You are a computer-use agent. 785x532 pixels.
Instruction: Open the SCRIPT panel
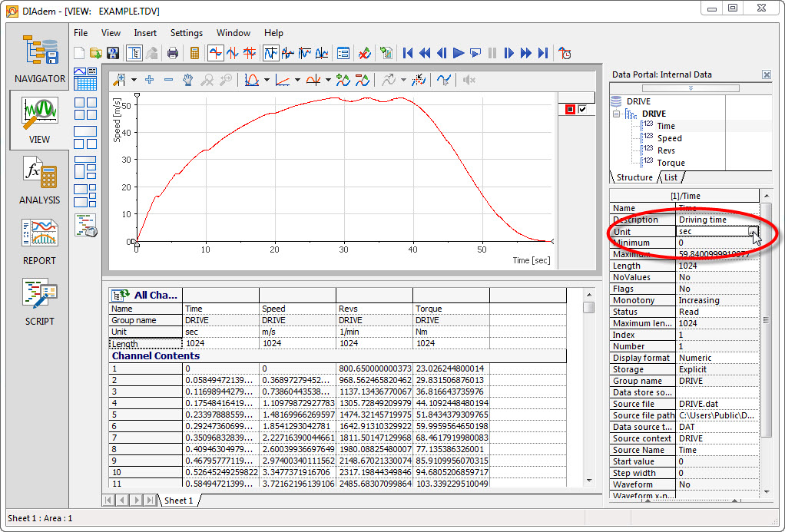[x=40, y=301]
